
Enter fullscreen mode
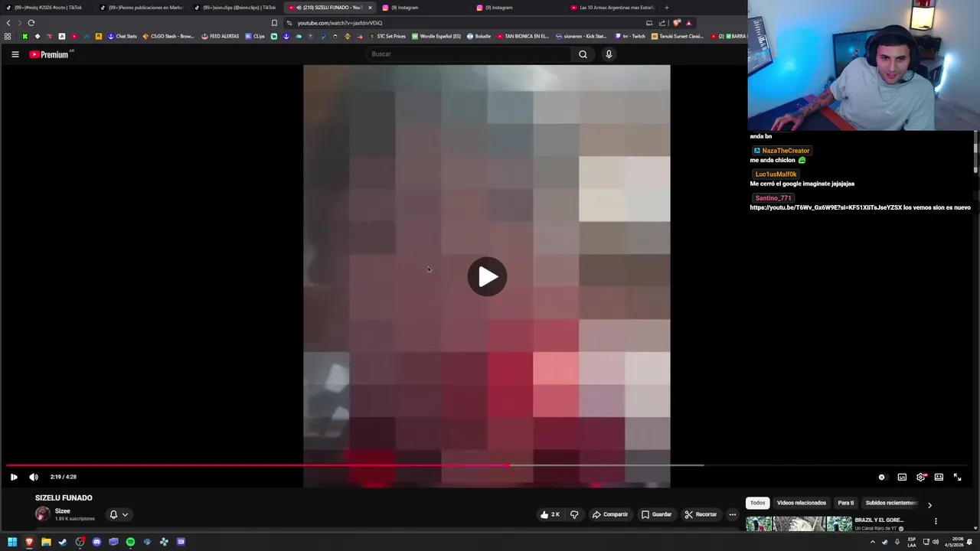(957, 477)
